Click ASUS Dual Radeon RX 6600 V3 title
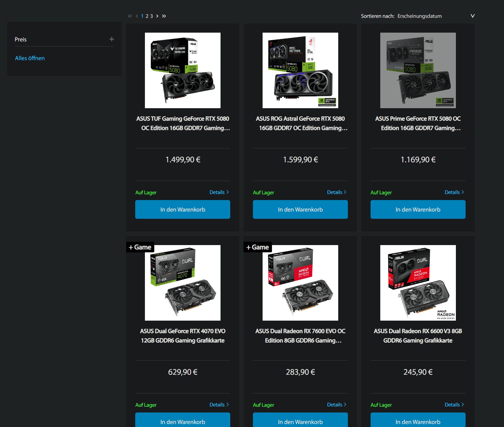This screenshot has width=504, height=427. pos(418,336)
